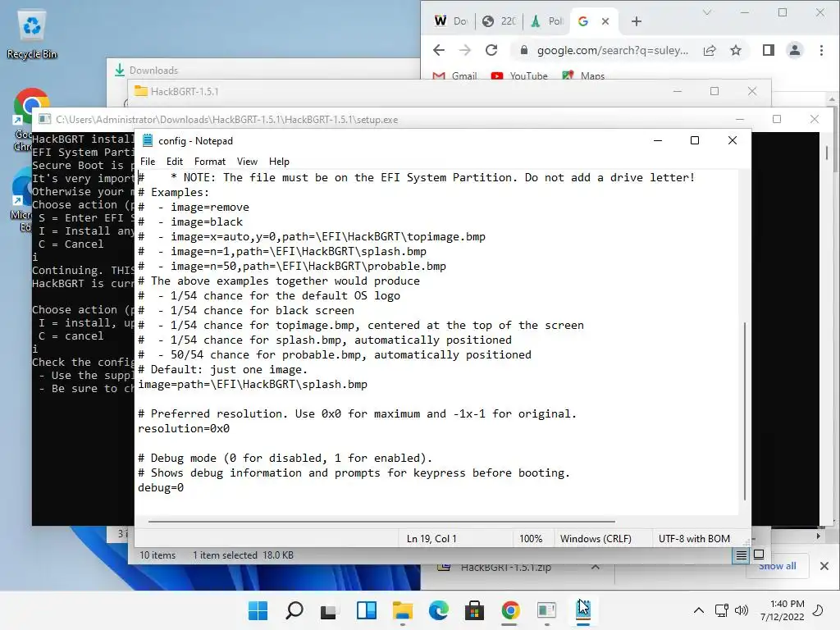The width and height of the screenshot is (840, 630).
Task: Click the console window vertical scrollbar
Action: point(827,153)
